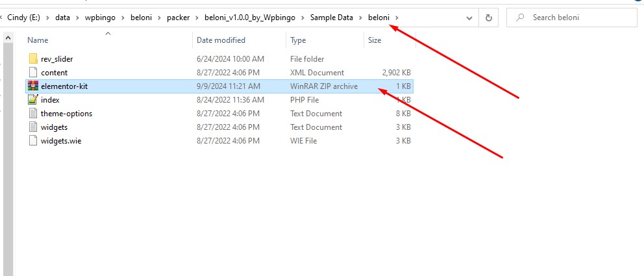Screen dimensions: 644x276
Task: Sort files by Name column header
Action: pyautogui.click(x=38, y=40)
